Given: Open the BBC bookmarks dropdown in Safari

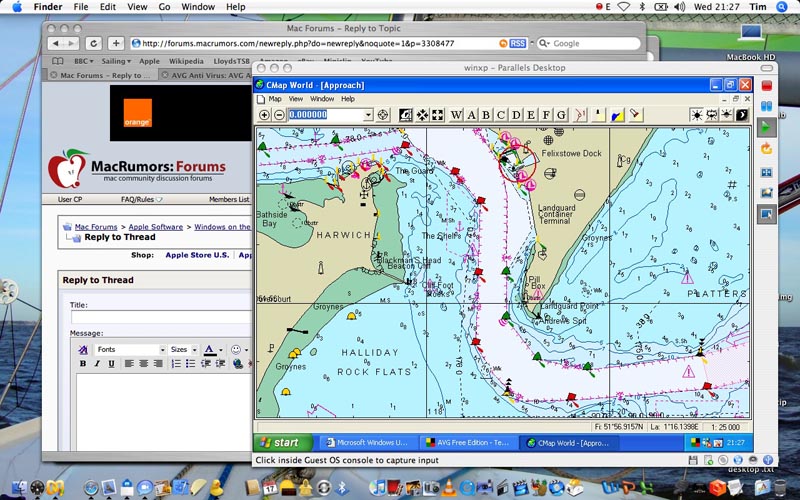Looking at the screenshot, I should [84, 61].
